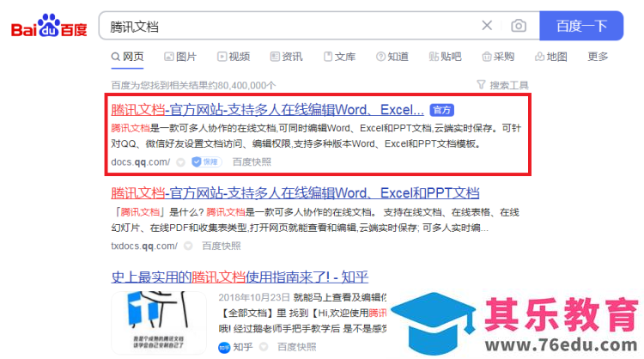
Task: Expand the dropdown arrow next to docs.qq.com/
Action: [180, 162]
